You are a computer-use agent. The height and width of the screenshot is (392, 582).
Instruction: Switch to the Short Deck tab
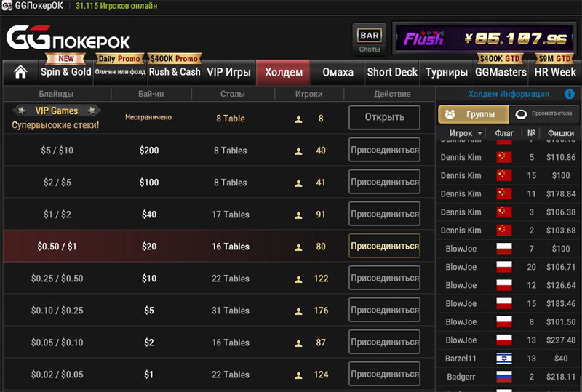tap(392, 72)
